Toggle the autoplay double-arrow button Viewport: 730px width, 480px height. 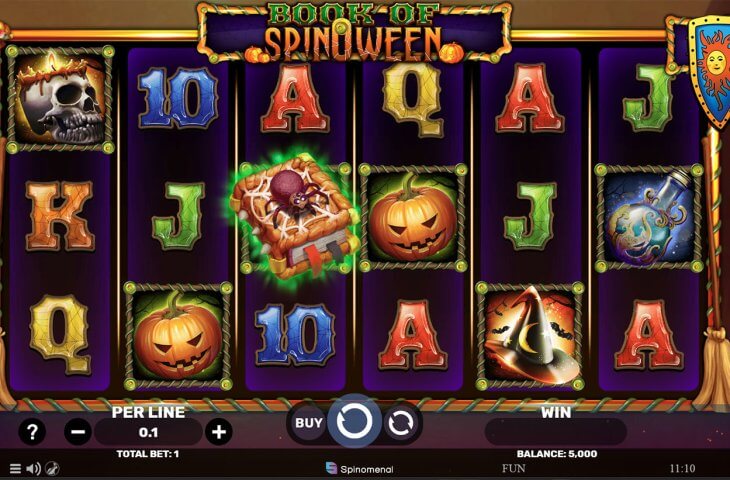(400, 423)
